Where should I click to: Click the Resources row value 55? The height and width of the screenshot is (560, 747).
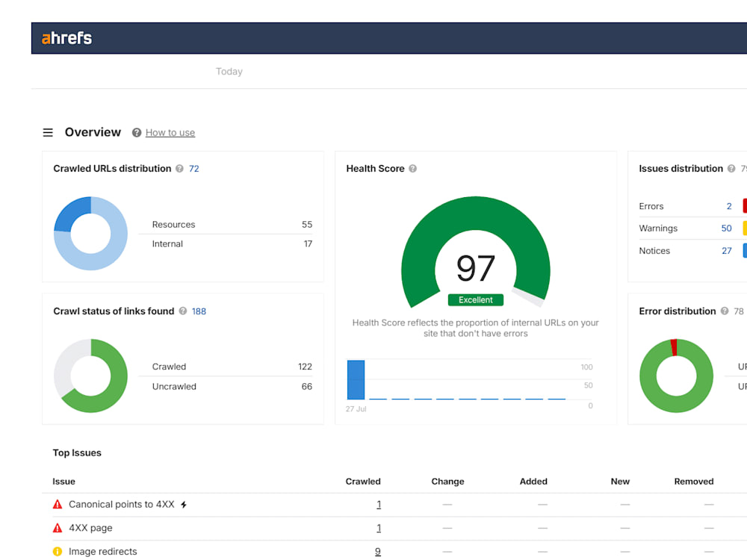click(x=307, y=224)
